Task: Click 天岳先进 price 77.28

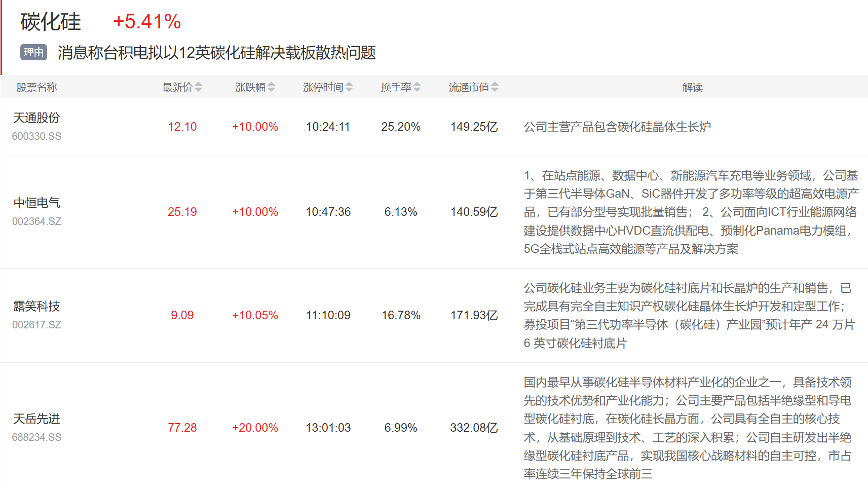Action: tap(182, 428)
